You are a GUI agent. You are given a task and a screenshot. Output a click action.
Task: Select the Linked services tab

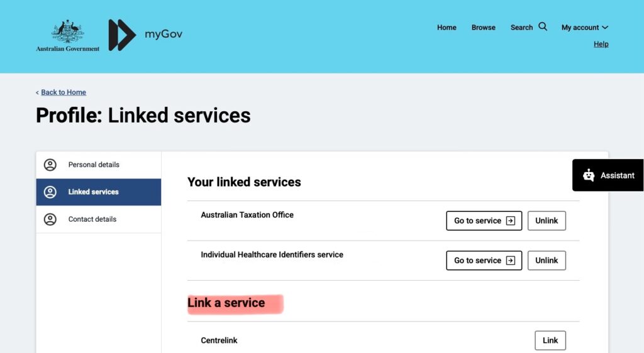[x=99, y=192]
